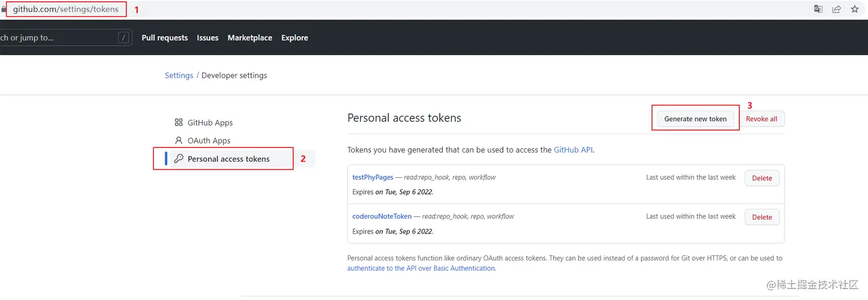Go to Marketplace in the top navigation
The image size is (868, 300).
(250, 38)
